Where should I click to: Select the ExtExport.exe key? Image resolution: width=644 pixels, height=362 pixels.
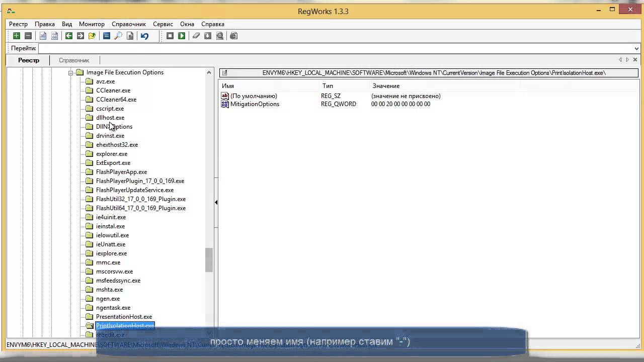point(113,163)
